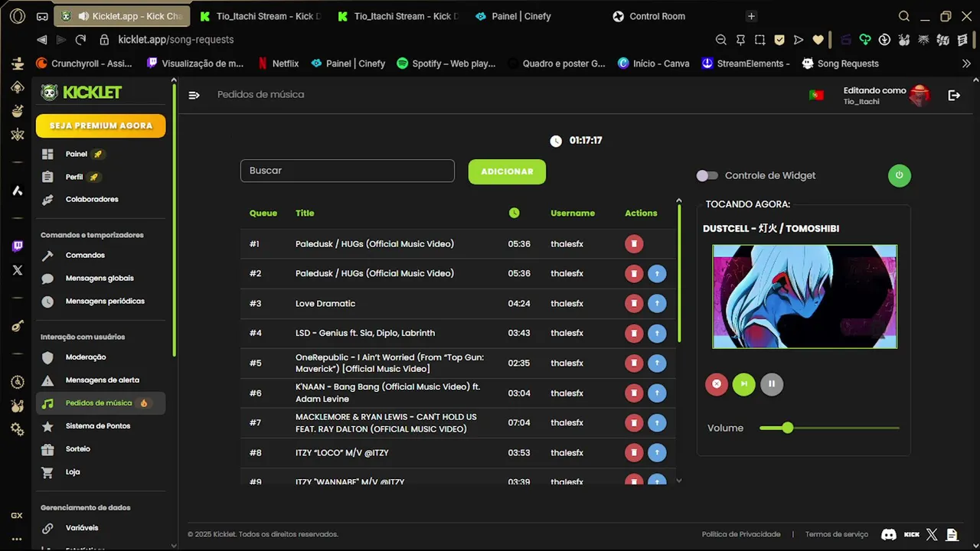Click the now-playing song thumbnail
The height and width of the screenshot is (551, 980).
point(805,297)
